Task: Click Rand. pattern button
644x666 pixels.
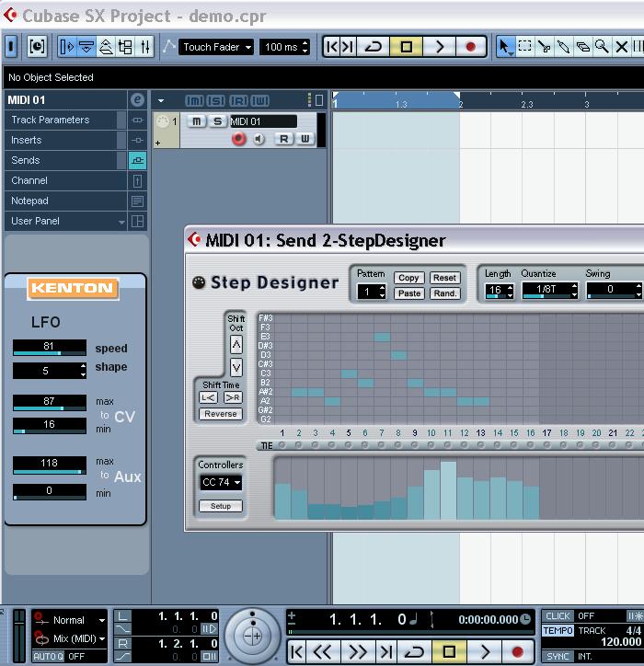Action: tap(444, 293)
